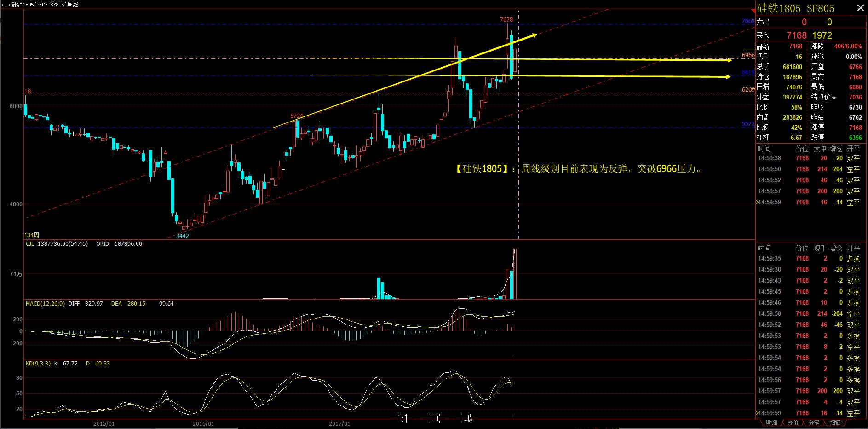
Task: Select the 14:59:45 tick row
Action: pyautogui.click(x=811, y=291)
